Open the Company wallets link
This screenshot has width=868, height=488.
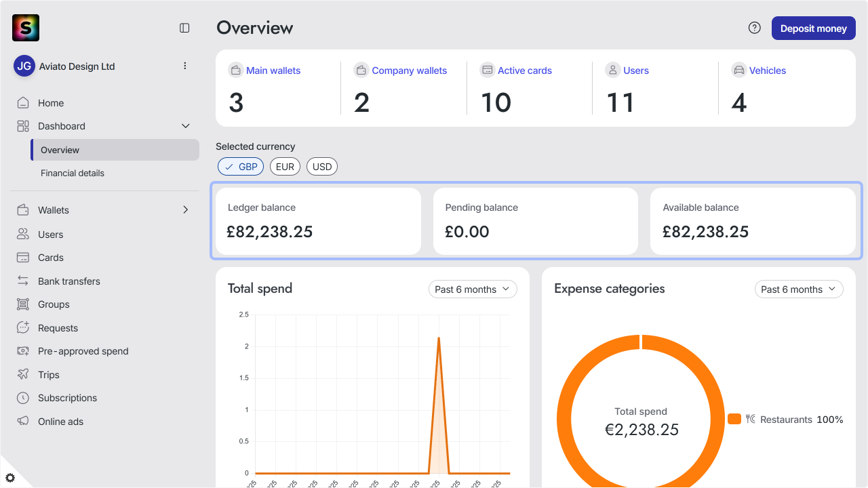pyautogui.click(x=410, y=70)
